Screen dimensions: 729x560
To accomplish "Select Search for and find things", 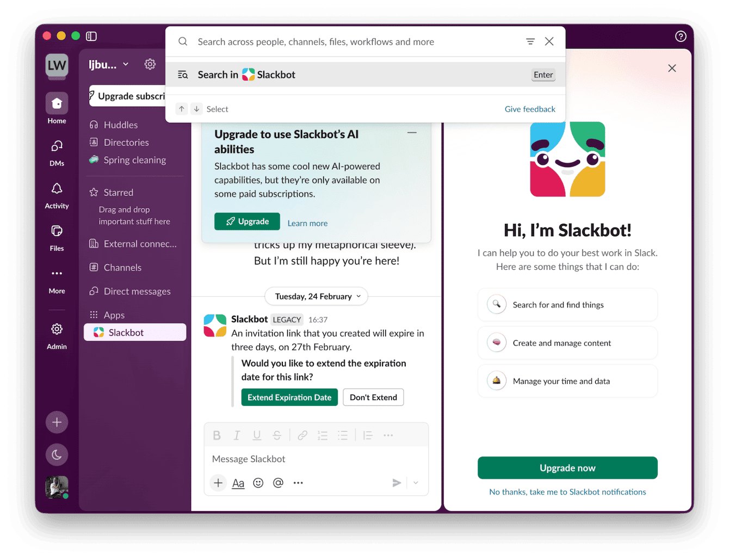I will (x=567, y=305).
